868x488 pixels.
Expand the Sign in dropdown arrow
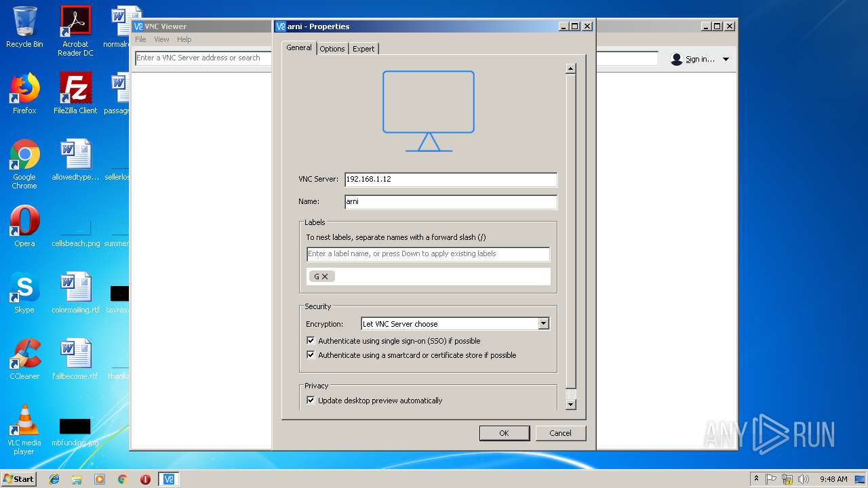point(726,60)
